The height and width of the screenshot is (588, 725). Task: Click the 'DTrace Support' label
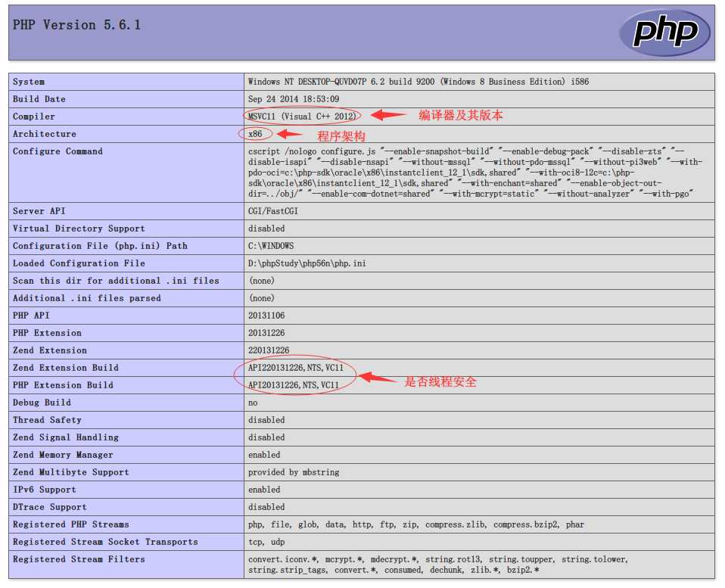pyautogui.click(x=49, y=507)
